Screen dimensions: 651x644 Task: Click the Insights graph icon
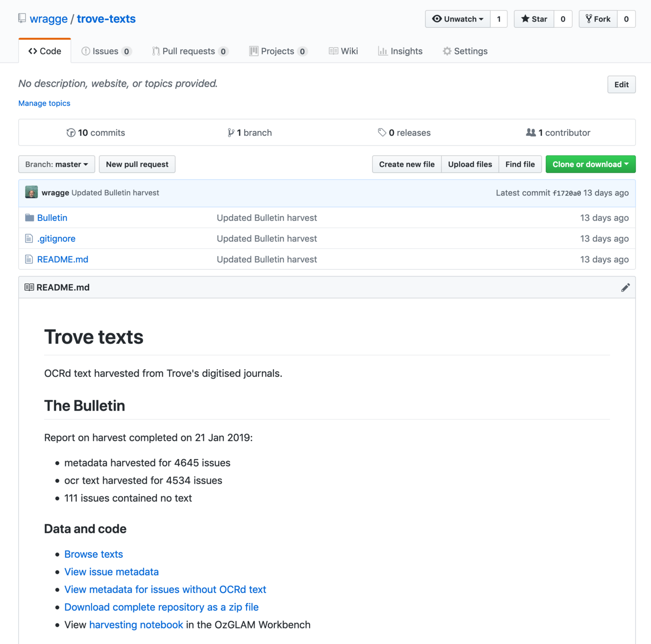[382, 51]
